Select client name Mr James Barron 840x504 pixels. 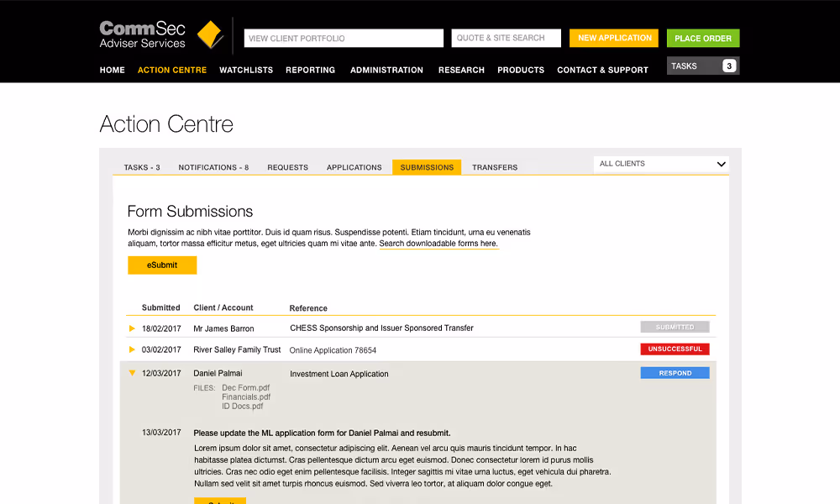point(224,328)
